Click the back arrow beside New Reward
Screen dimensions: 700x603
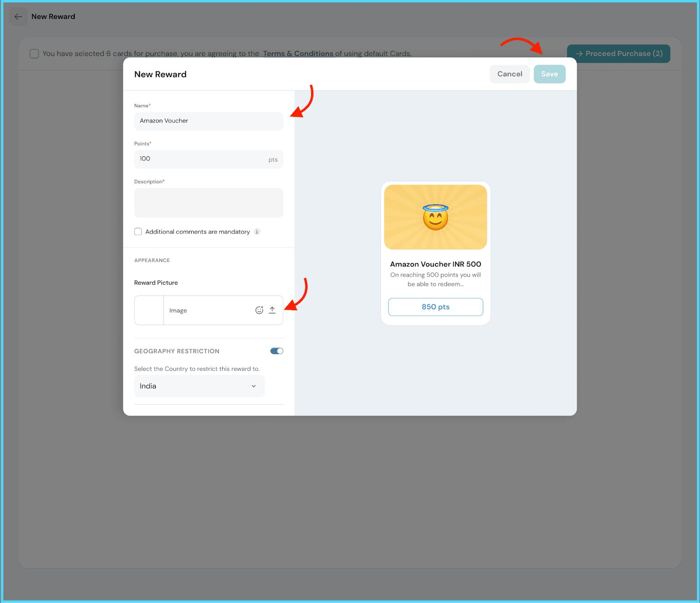click(x=18, y=17)
